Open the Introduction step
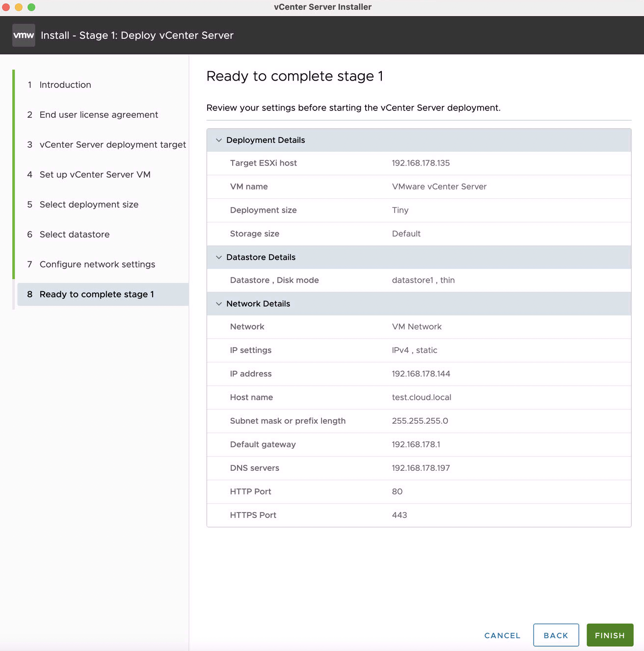The image size is (644, 651). coord(65,85)
